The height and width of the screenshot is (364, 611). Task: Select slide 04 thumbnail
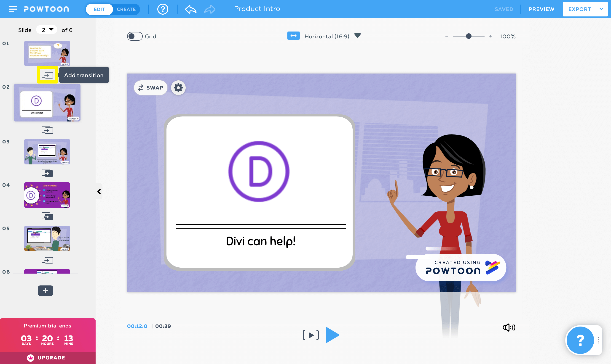click(47, 195)
